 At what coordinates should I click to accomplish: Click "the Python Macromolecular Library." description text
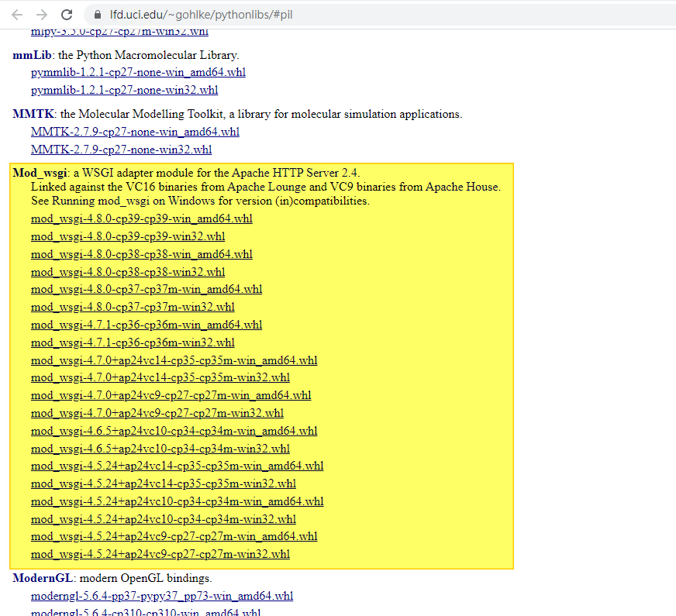(148, 55)
